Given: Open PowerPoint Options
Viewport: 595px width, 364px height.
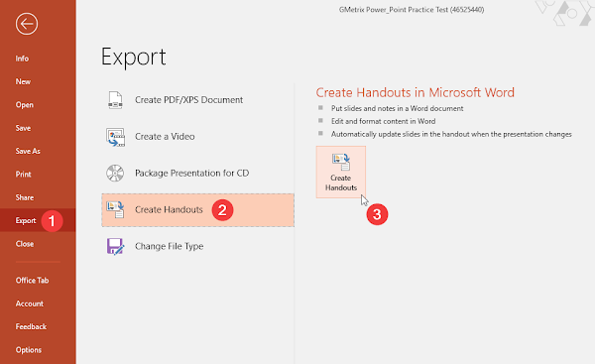Looking at the screenshot, I should tap(29, 350).
